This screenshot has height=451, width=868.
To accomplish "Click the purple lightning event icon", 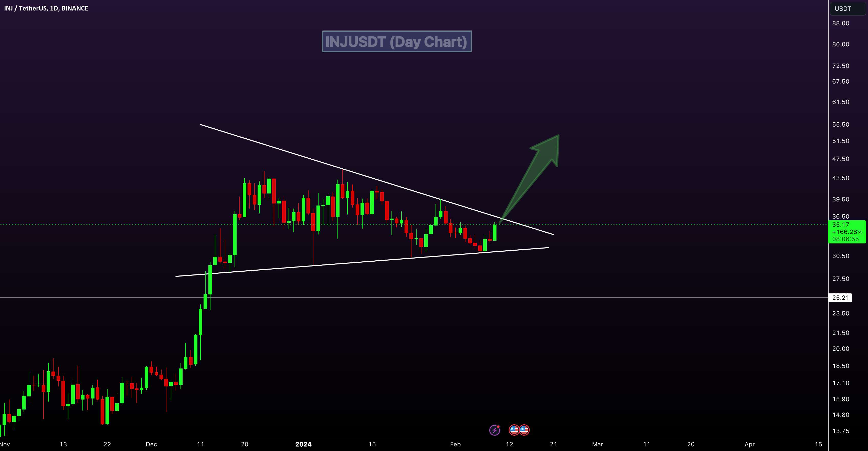I will pos(495,430).
